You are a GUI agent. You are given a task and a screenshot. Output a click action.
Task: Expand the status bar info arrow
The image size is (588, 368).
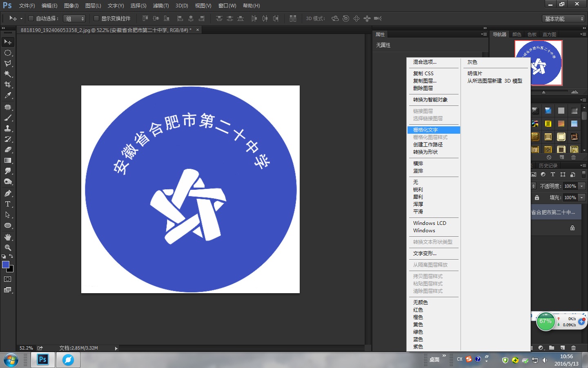(116, 348)
